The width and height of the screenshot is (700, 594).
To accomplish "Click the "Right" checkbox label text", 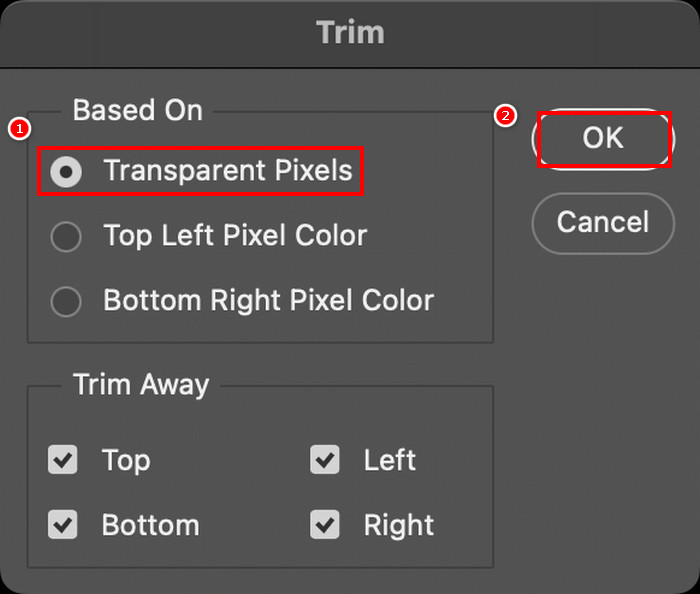I will (x=398, y=525).
